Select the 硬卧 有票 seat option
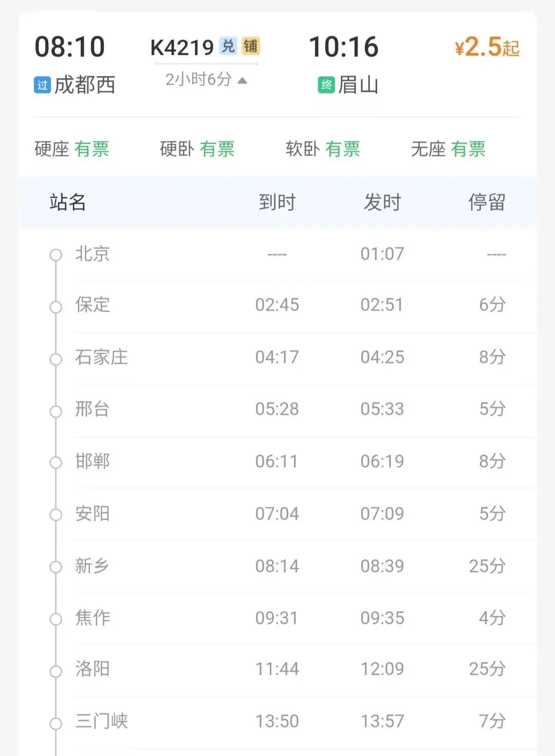Screen dimensions: 555x756 pyautogui.click(x=197, y=149)
